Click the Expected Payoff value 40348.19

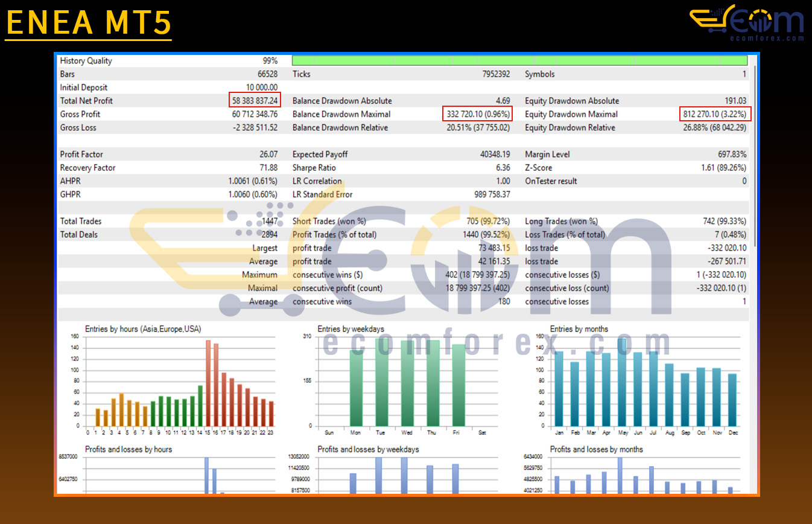click(495, 155)
